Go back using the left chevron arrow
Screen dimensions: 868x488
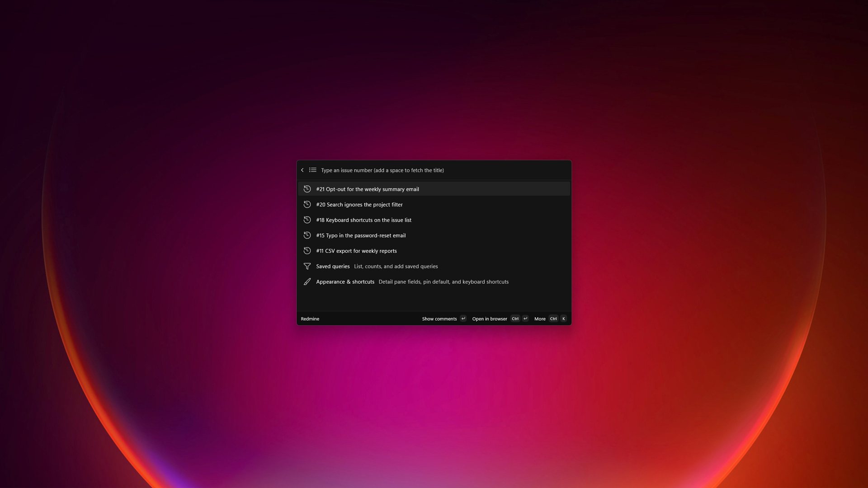click(302, 170)
